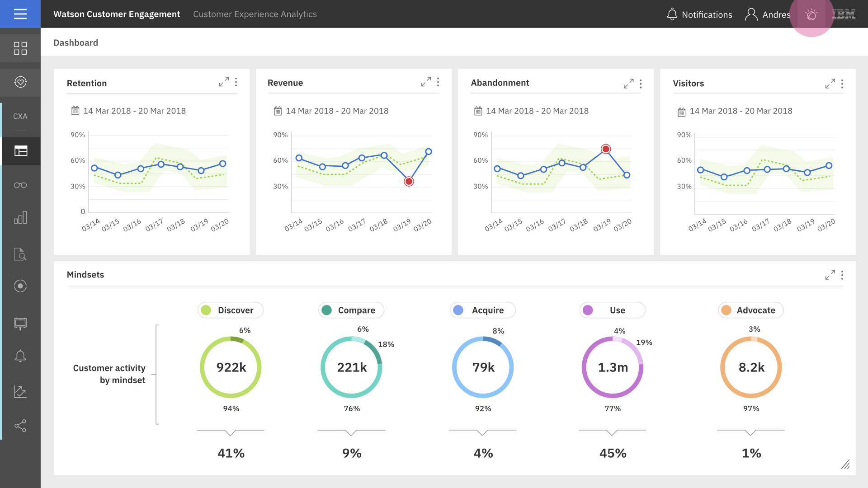Click the Revenue date range calendar icon

click(278, 111)
